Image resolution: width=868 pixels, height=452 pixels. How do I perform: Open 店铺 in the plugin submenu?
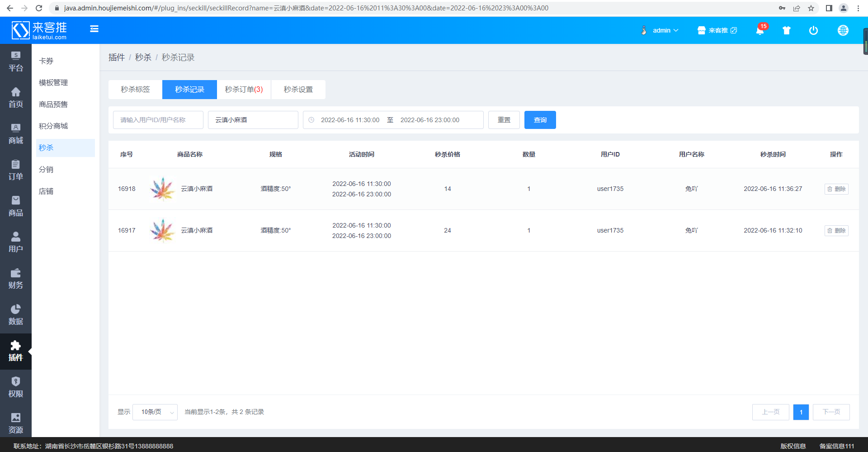[x=66, y=191]
